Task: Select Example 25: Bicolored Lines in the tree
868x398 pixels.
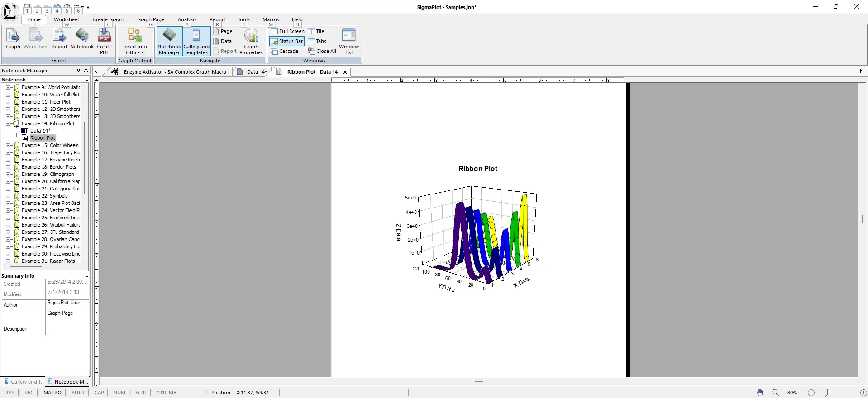Action: click(51, 218)
